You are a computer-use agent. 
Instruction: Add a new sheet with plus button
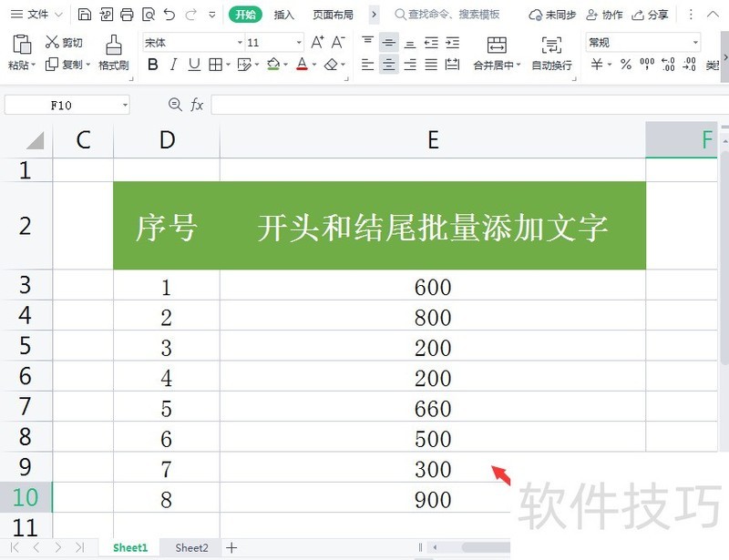pos(231,548)
